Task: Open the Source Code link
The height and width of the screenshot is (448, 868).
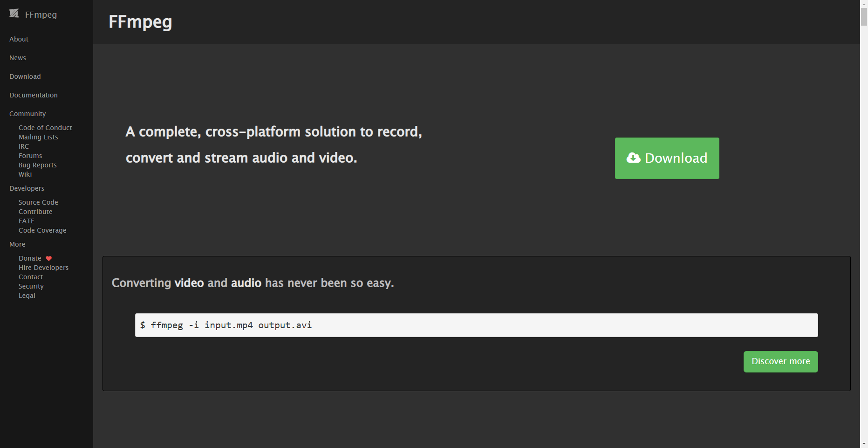Action: 38,202
